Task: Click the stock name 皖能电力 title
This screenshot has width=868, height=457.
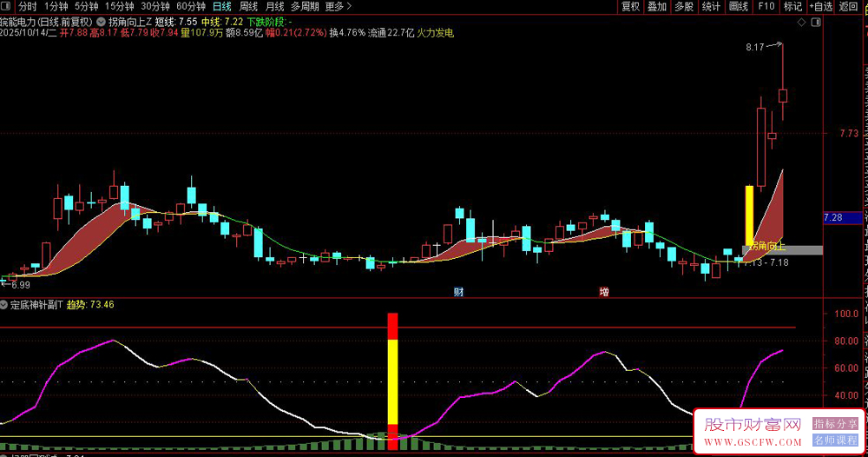Action: tap(16, 23)
